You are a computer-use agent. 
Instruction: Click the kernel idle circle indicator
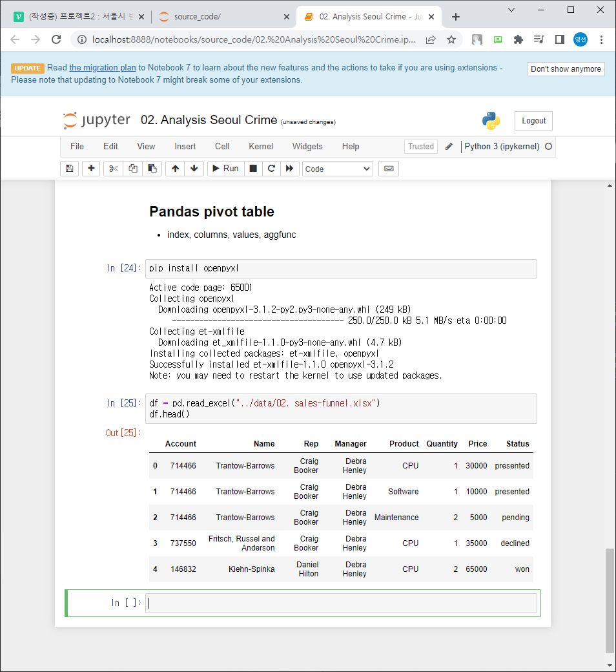click(x=548, y=147)
